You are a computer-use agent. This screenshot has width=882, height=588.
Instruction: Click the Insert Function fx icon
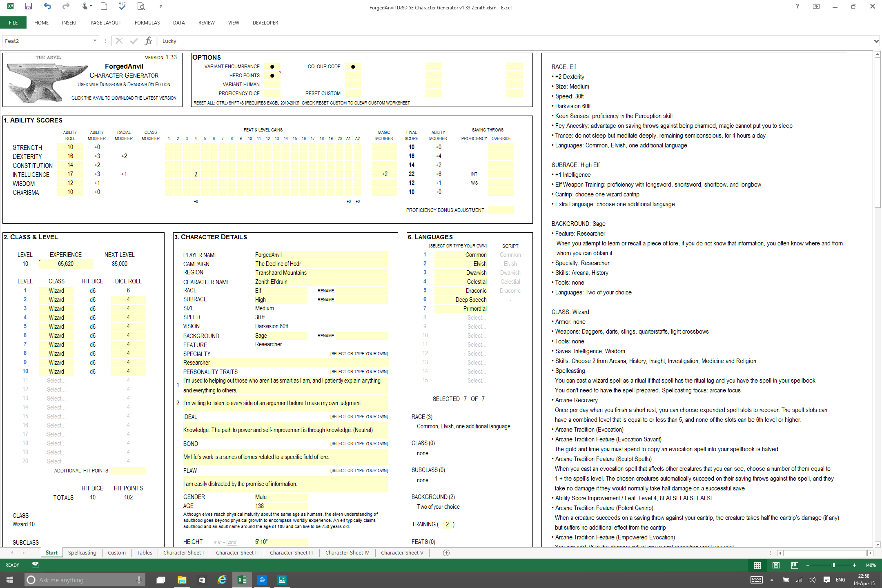[x=148, y=41]
